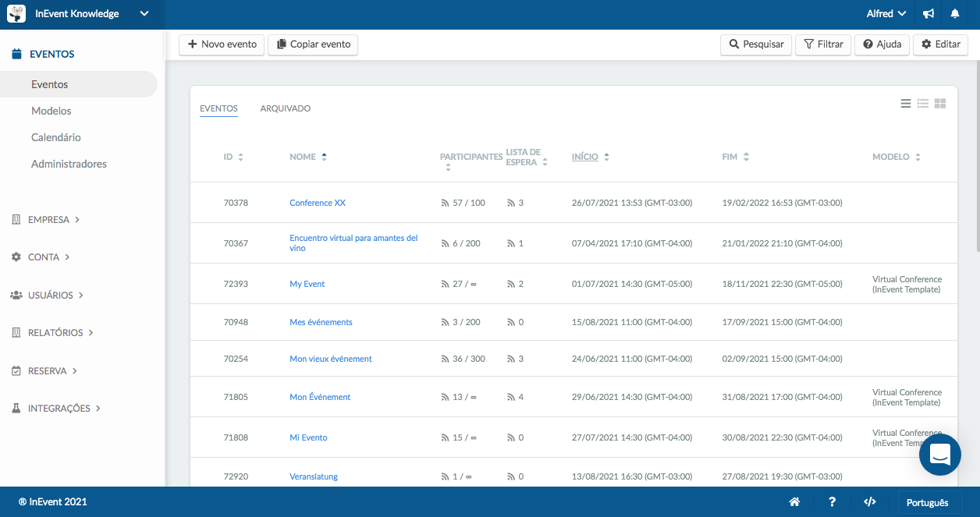
Task: Click event ID 70378
Action: pos(236,203)
